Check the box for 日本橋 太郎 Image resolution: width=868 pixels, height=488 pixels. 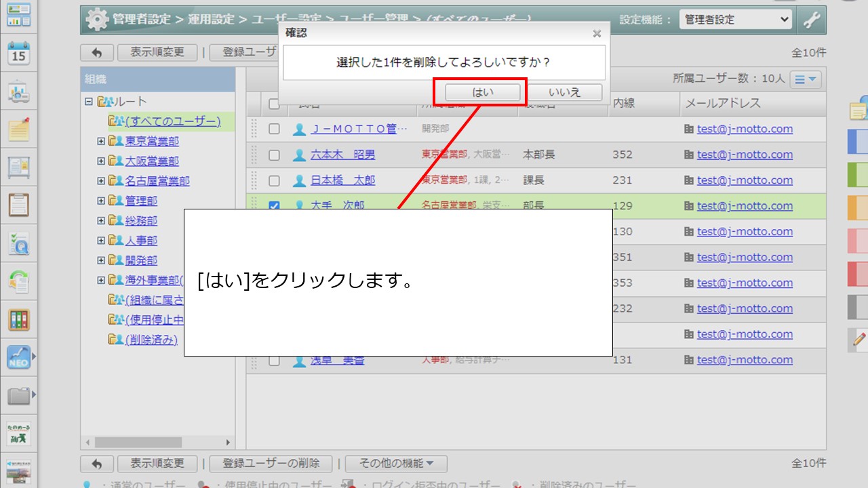tap(274, 181)
